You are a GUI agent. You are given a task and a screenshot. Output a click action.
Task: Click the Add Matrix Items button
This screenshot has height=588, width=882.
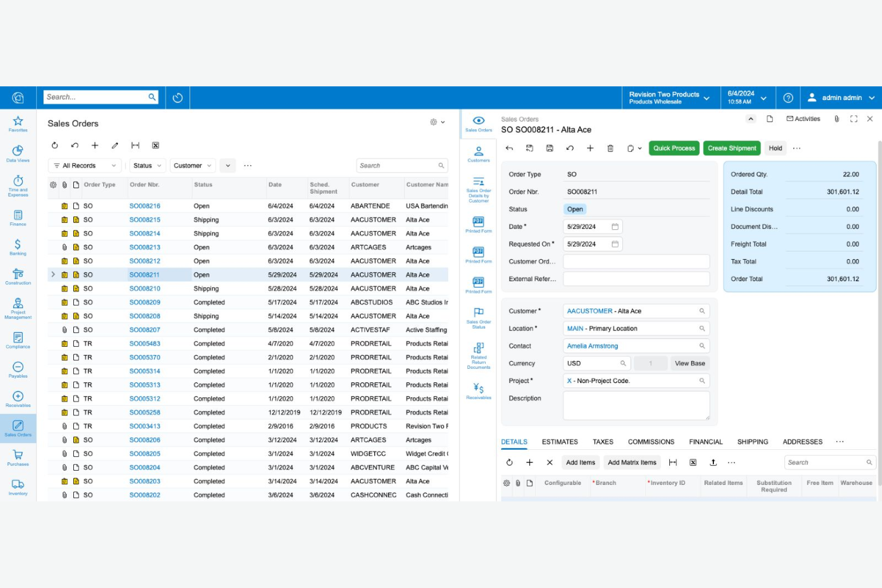point(632,462)
